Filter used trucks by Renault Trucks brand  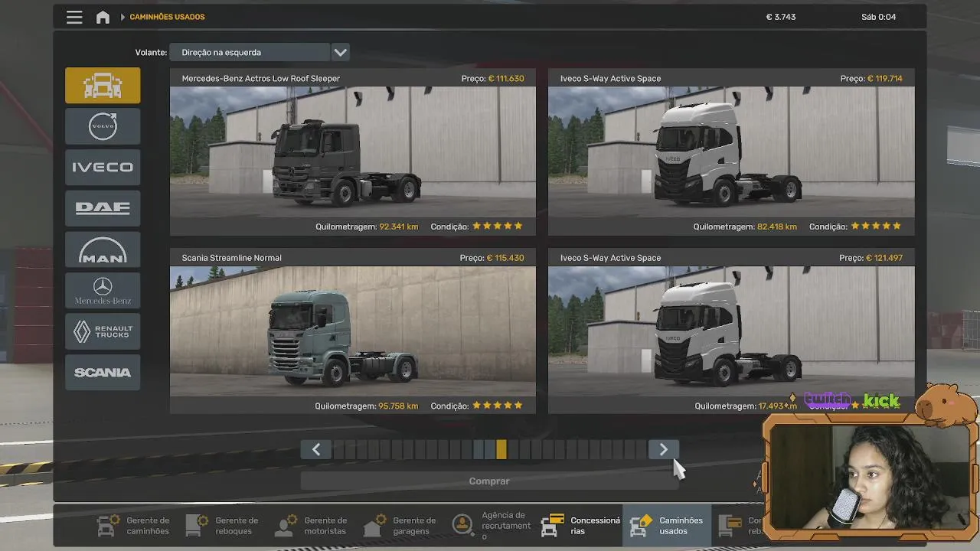pyautogui.click(x=103, y=331)
